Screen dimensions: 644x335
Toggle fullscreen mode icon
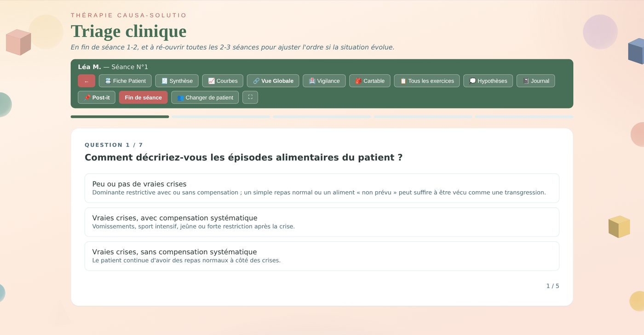tap(250, 97)
